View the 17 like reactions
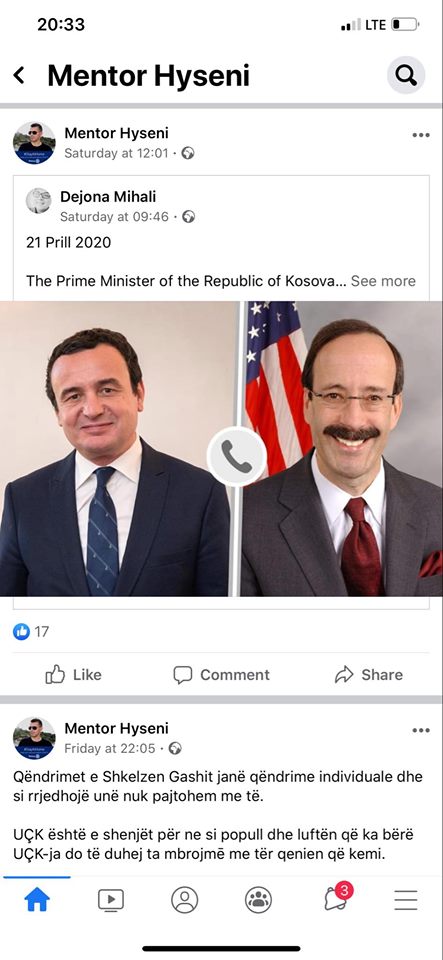The image size is (443, 960). click(31, 632)
